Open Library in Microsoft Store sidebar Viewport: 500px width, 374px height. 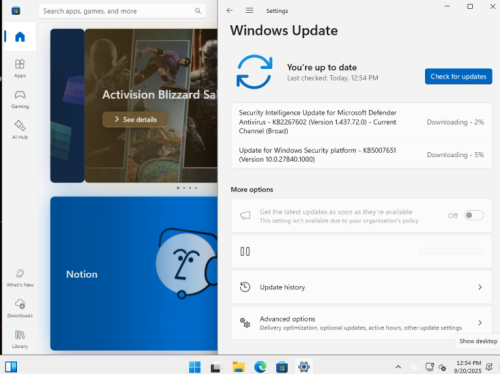click(x=20, y=339)
